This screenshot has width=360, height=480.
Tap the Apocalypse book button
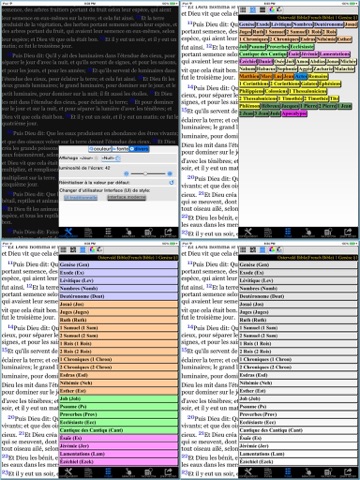294,114
